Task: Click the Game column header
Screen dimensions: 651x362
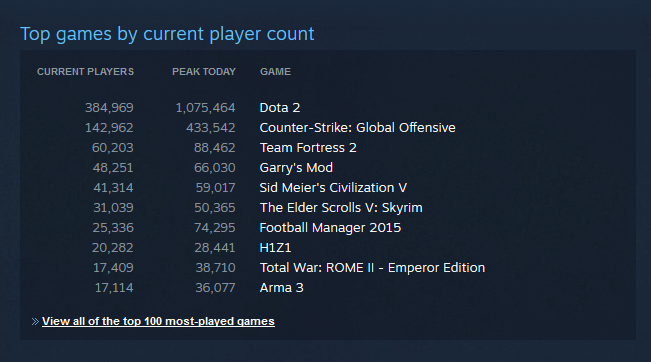Action: [x=275, y=71]
